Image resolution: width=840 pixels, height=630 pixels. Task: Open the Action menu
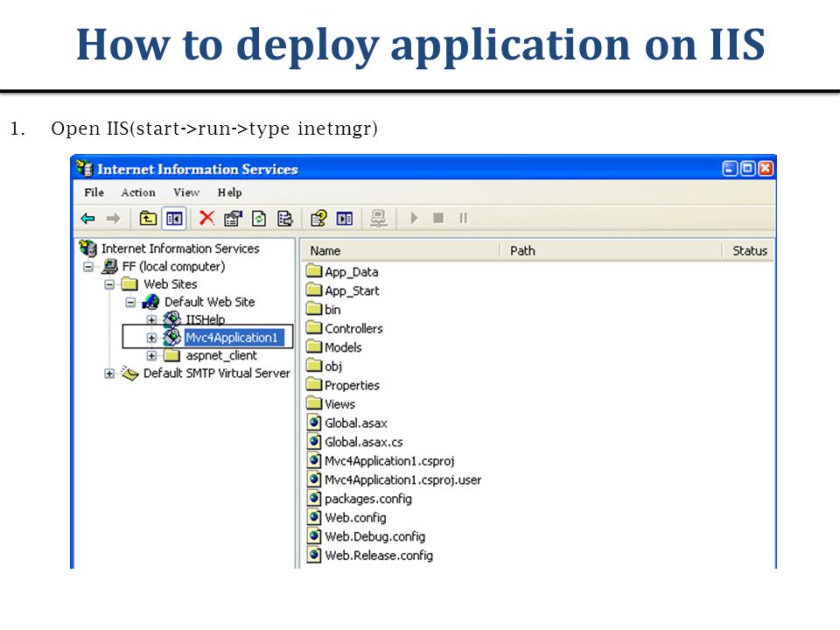tap(138, 192)
